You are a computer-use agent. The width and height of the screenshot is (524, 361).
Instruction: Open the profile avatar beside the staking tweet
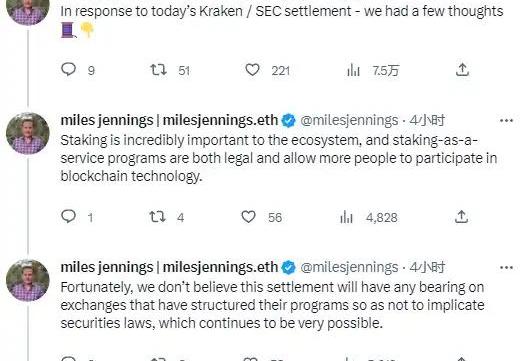coord(28,133)
